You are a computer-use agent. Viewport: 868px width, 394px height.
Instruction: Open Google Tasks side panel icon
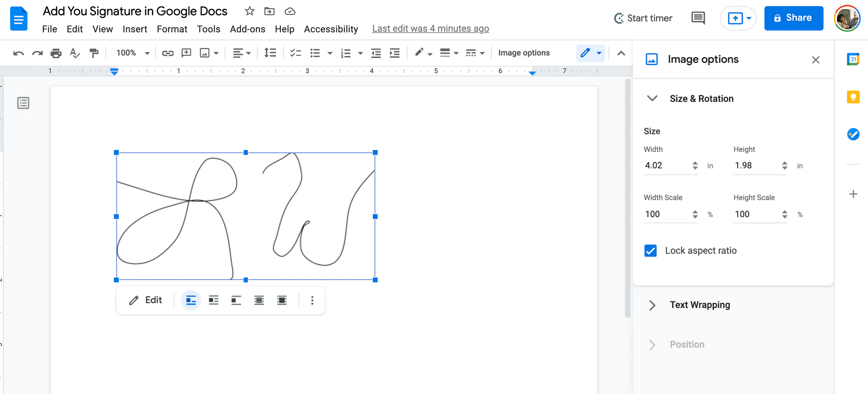coord(853,134)
